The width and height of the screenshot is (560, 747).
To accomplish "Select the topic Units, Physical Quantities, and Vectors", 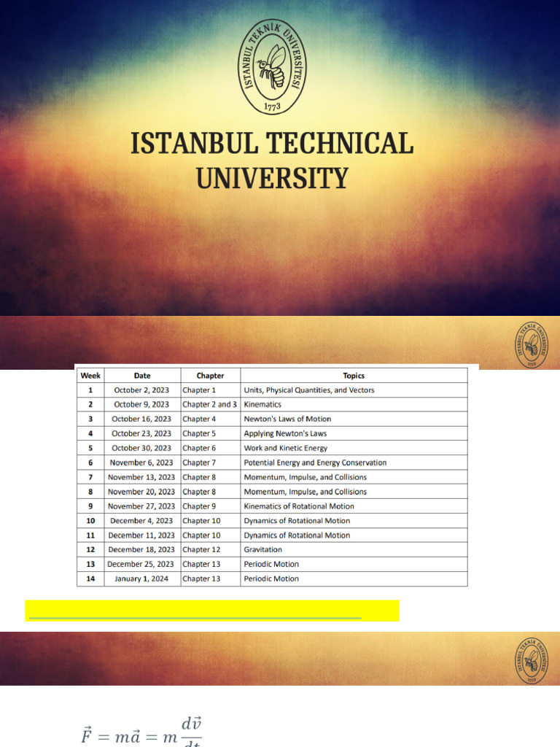I will click(309, 390).
